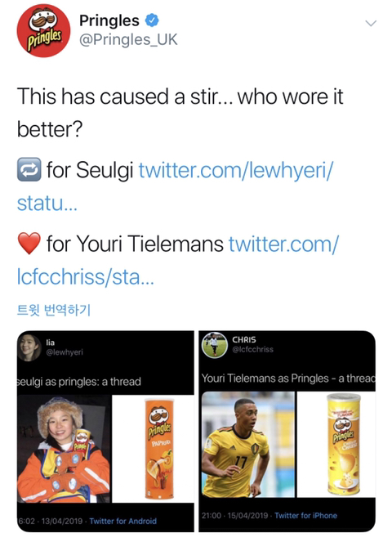The height and width of the screenshot is (551, 392).
Task: Open the Pringles profile avatar
Action: (43, 30)
